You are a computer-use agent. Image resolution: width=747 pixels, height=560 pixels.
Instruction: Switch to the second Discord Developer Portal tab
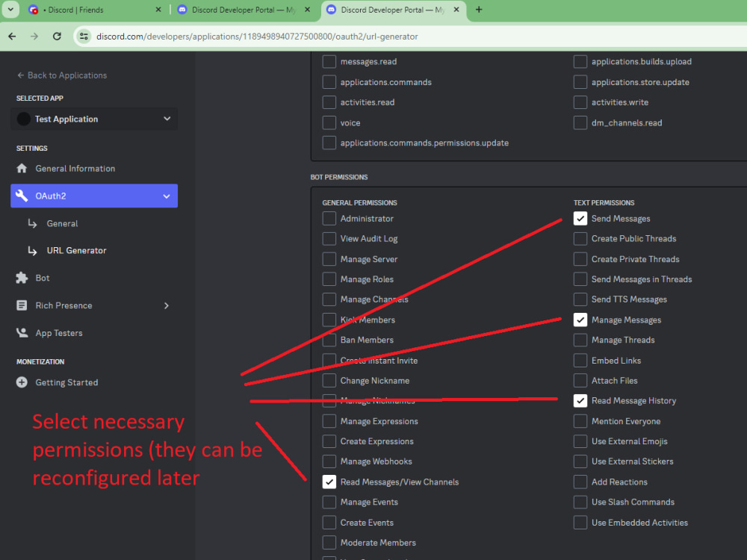click(243, 10)
